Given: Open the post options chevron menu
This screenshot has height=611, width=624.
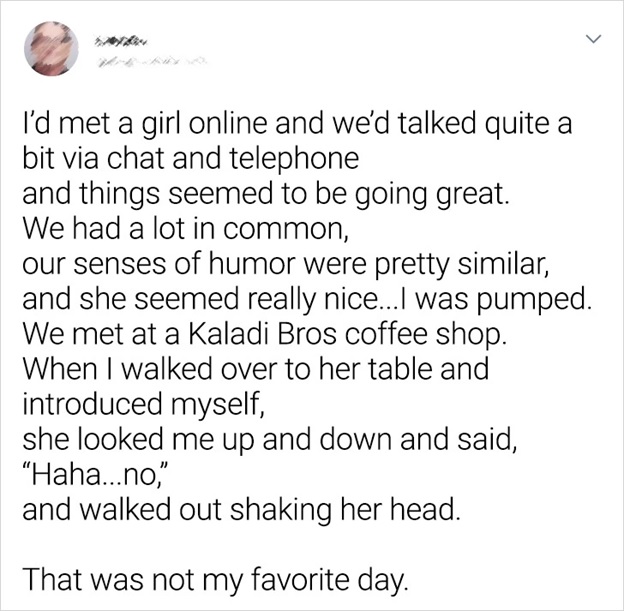Looking at the screenshot, I should click(x=592, y=39).
